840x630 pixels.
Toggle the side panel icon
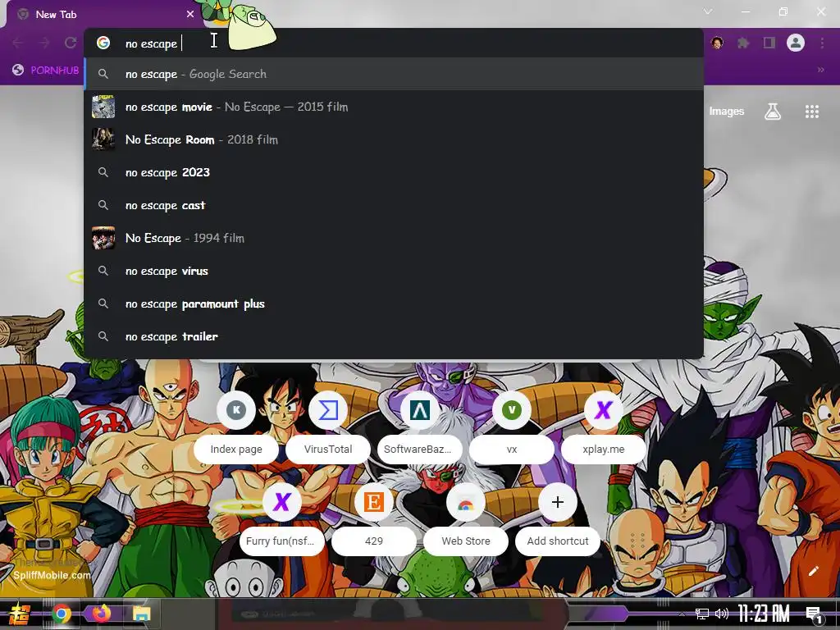point(769,43)
